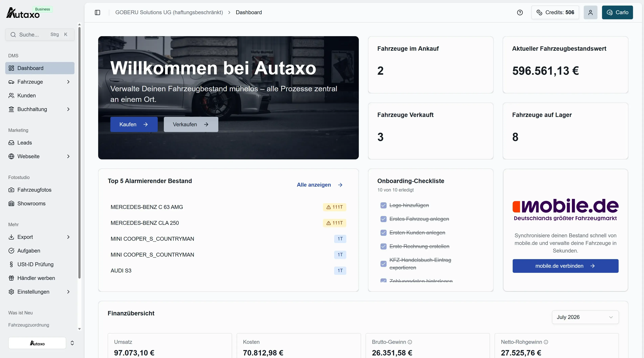
Task: Click the Kaufen button
Action: [134, 125]
